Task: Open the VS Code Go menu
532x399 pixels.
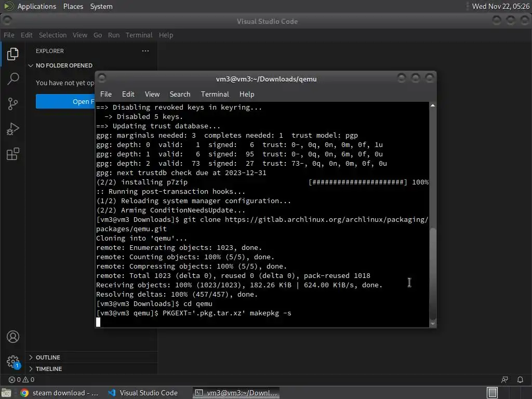Action: tap(98, 35)
